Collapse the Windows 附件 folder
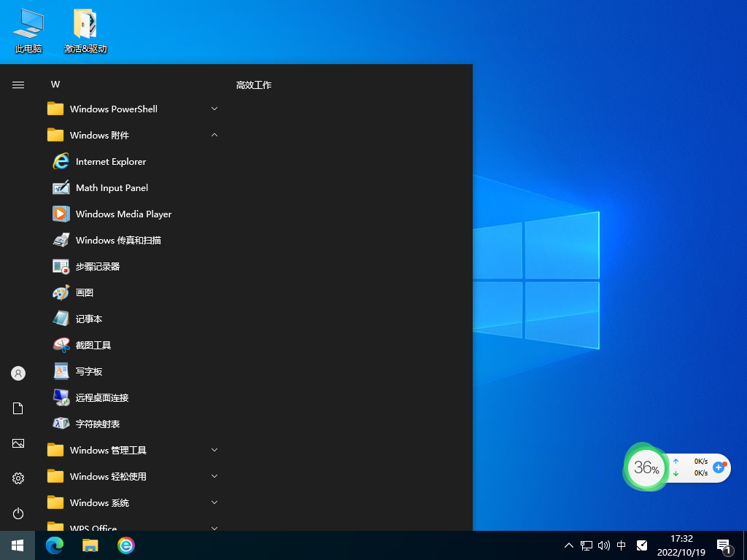The width and height of the screenshot is (747, 560). (x=214, y=135)
